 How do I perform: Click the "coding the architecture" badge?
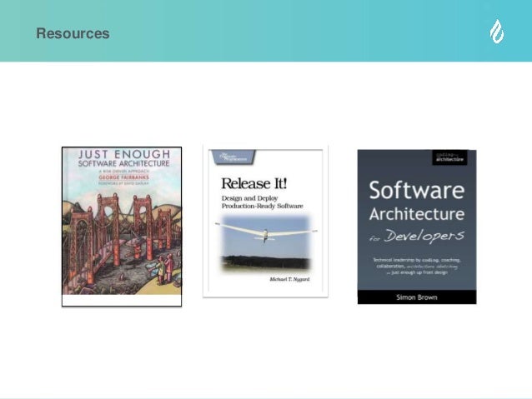(x=449, y=157)
